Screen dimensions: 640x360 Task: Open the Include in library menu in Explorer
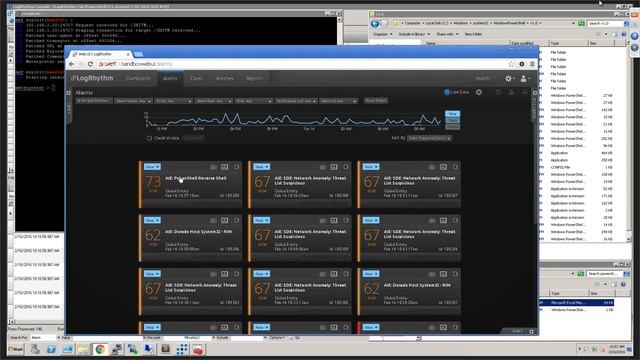(x=414, y=34)
